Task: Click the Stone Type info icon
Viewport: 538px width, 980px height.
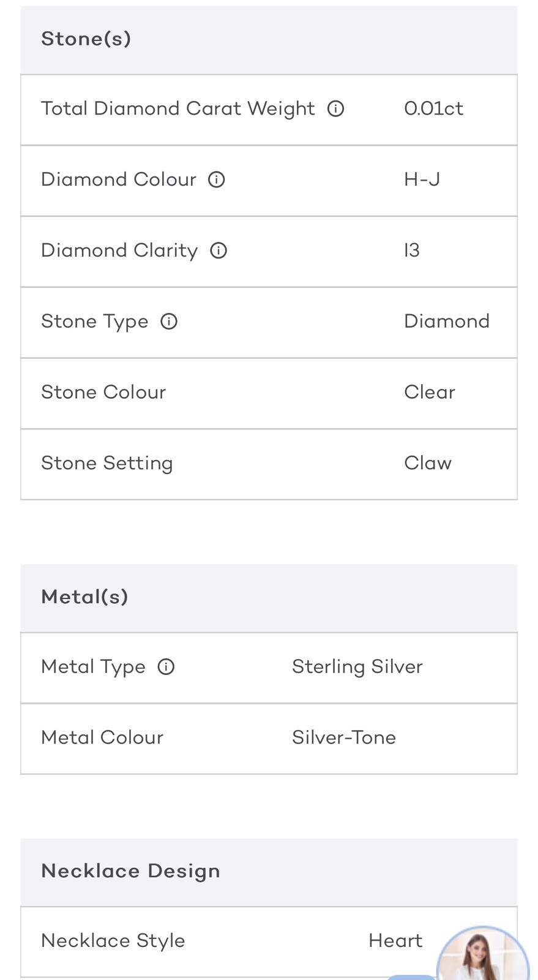Action: pos(169,322)
